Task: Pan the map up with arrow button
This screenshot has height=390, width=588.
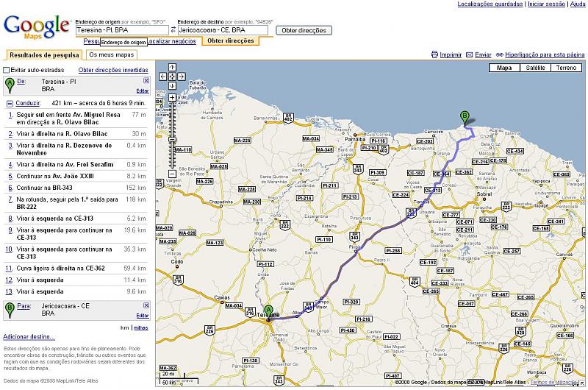Action: tap(172, 67)
